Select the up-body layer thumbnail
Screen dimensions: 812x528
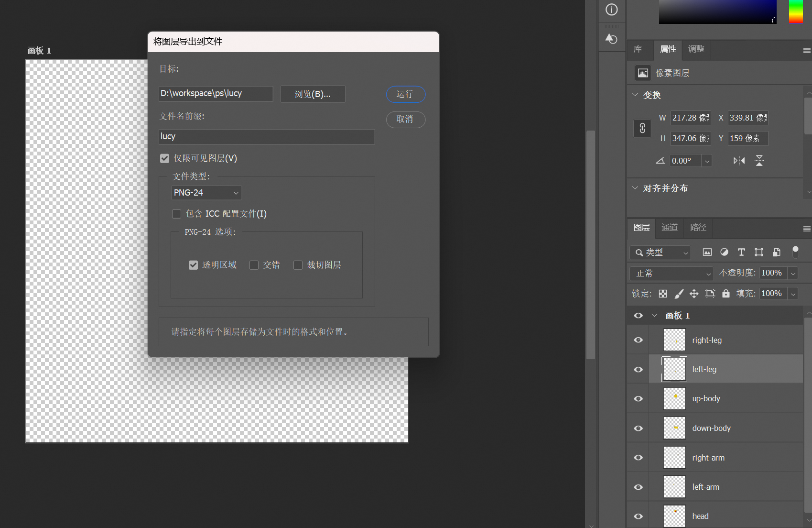(674, 399)
